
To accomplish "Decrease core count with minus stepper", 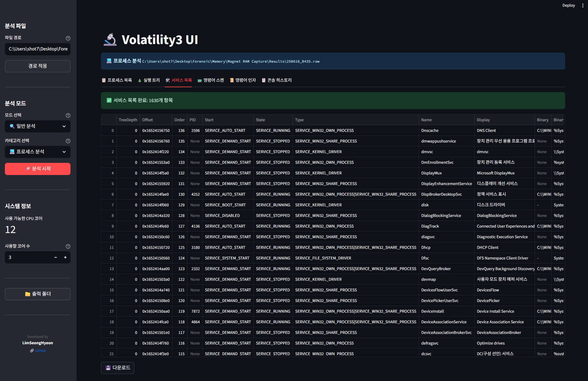I will point(56,257).
